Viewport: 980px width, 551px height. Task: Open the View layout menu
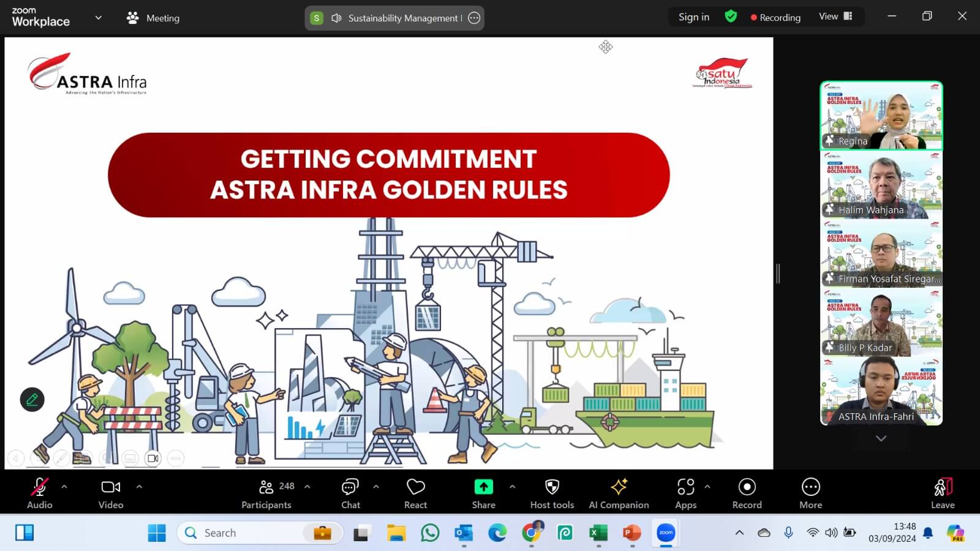click(835, 17)
